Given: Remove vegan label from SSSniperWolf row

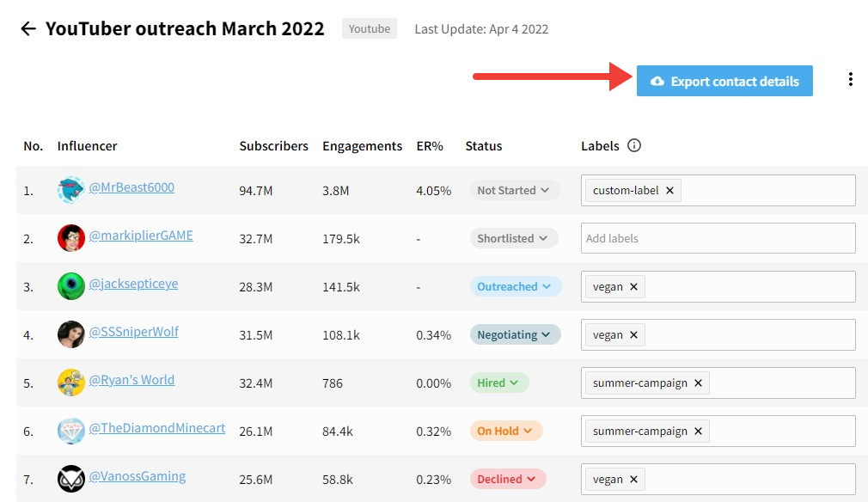Looking at the screenshot, I should (x=634, y=335).
